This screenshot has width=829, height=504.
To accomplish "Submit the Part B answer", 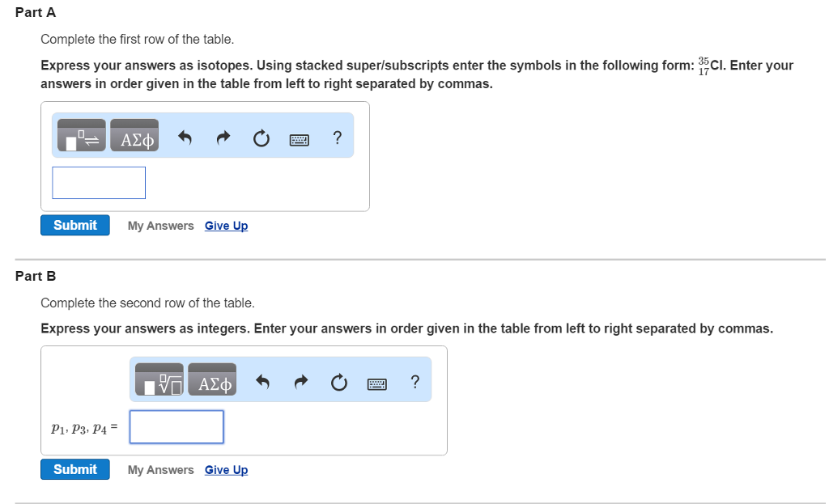I will click(74, 469).
